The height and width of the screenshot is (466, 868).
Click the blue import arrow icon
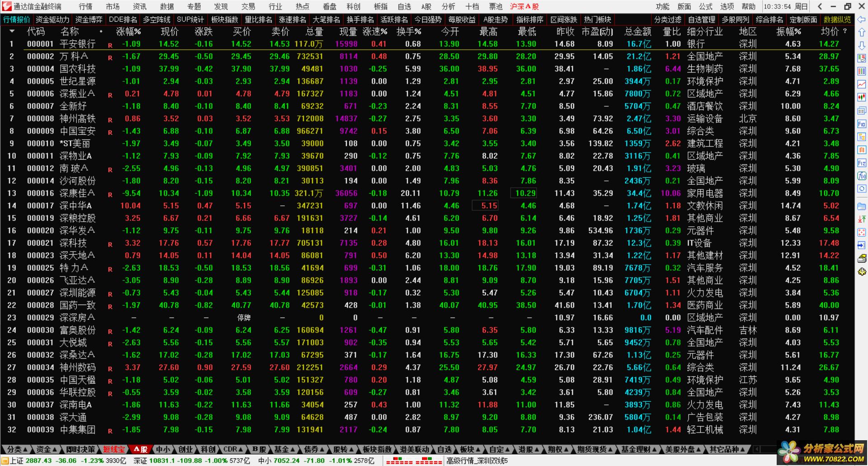pyautogui.click(x=862, y=245)
